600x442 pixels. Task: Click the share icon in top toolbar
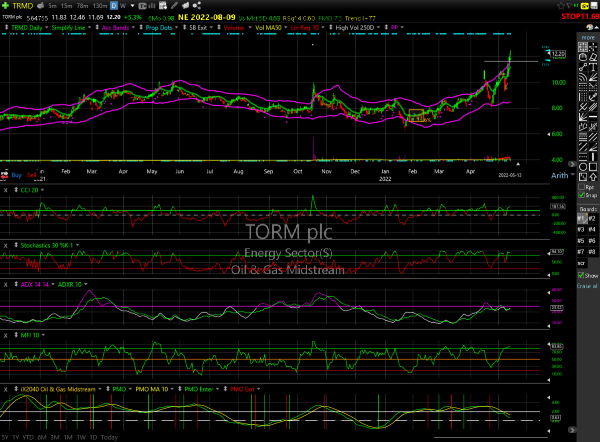[197, 5]
